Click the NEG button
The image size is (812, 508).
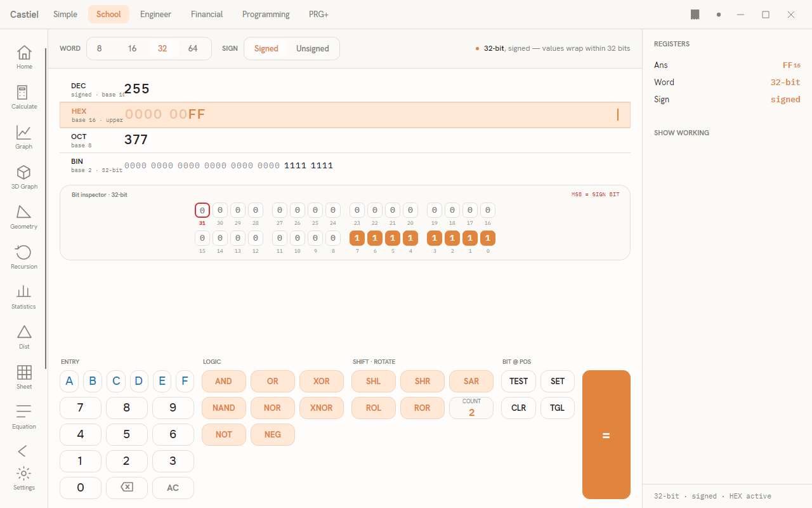click(x=273, y=434)
